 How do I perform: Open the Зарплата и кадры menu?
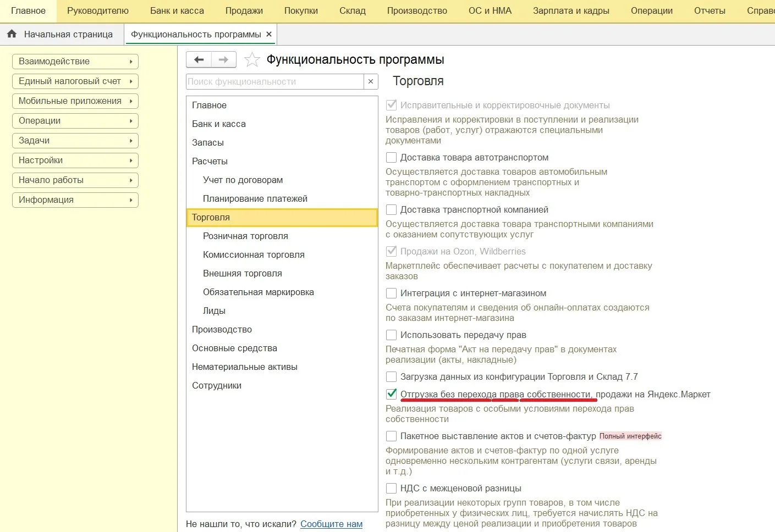tap(571, 11)
